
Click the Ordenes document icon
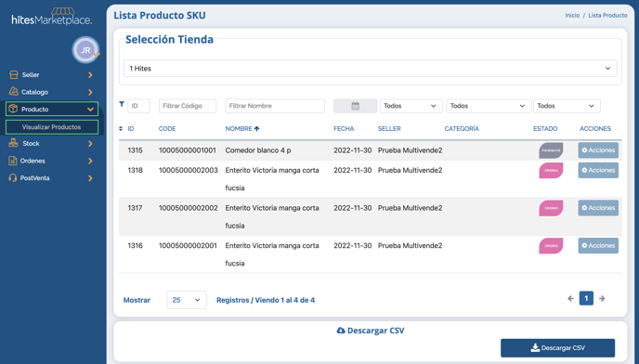click(x=13, y=161)
